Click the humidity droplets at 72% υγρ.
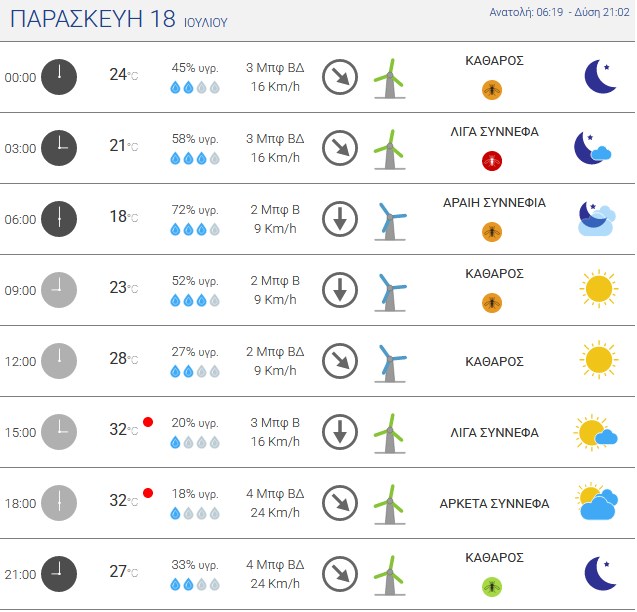Image resolution: width=637 pixels, height=612 pixels. [195, 230]
